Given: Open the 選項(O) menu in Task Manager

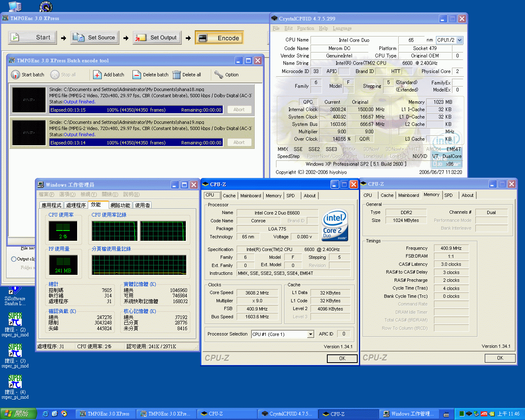Looking at the screenshot, I should pos(67,194).
